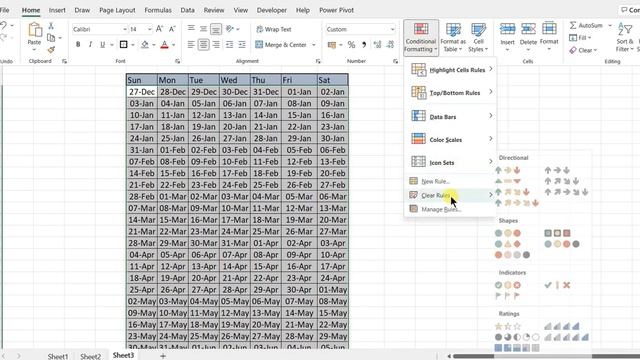Toggle Bold formatting

point(78,44)
